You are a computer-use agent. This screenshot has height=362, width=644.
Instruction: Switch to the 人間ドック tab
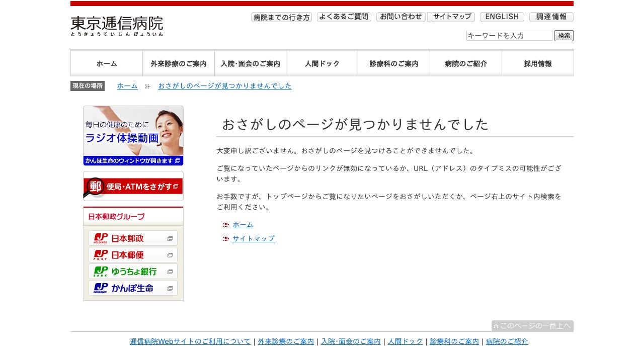(322, 63)
